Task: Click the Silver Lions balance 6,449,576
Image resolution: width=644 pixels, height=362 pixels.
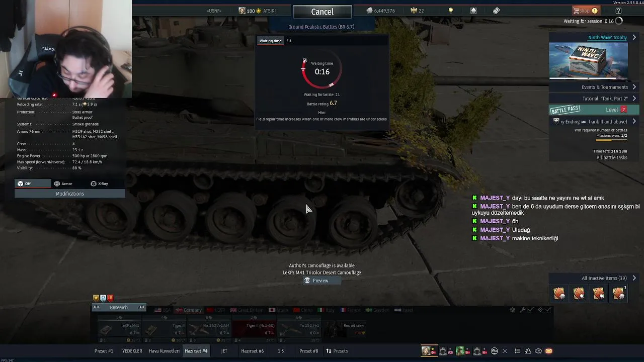Action: tap(380, 11)
